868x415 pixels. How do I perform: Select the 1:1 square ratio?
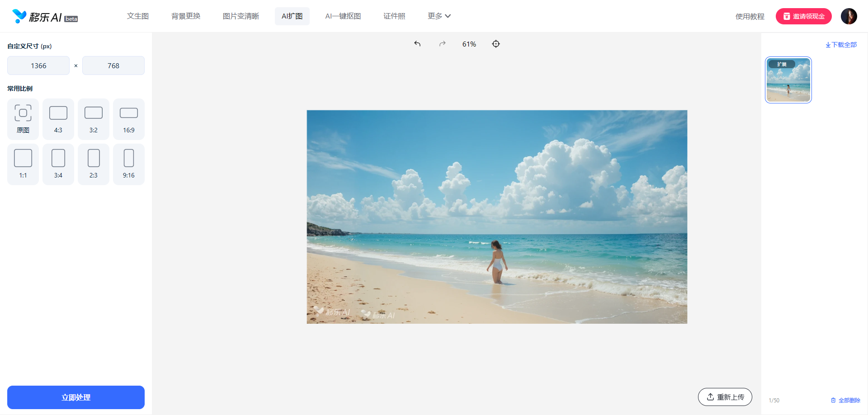coord(23,164)
